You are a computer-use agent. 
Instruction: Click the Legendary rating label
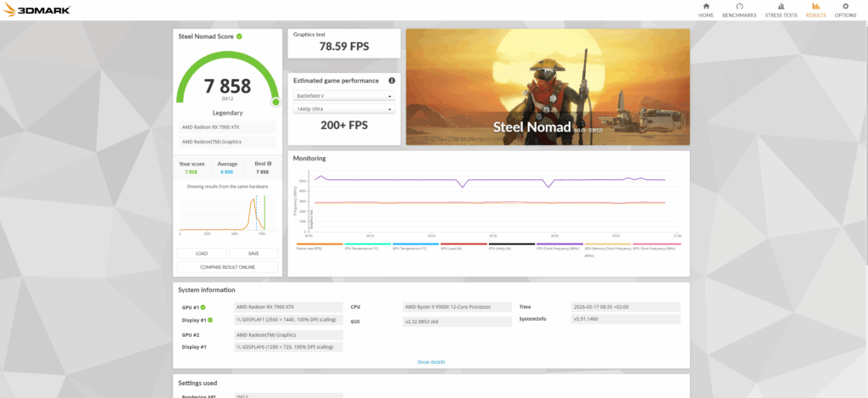pos(227,113)
